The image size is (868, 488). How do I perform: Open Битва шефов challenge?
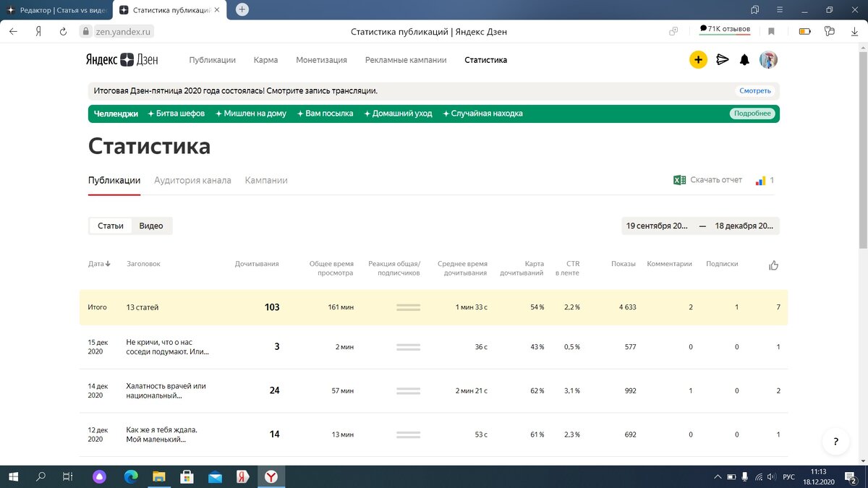pyautogui.click(x=176, y=114)
